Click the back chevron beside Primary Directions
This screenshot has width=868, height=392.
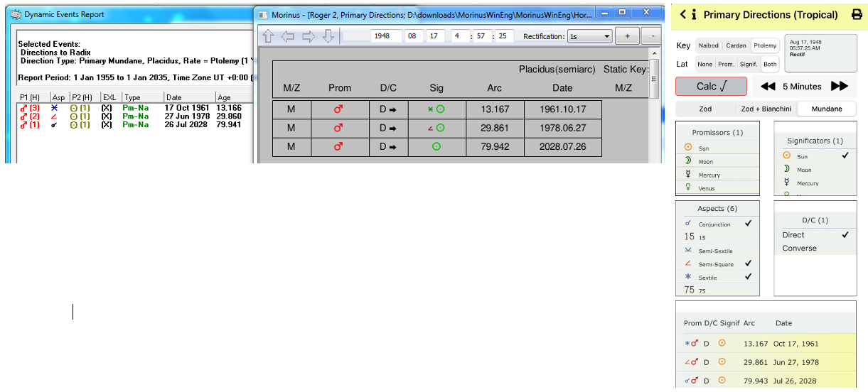[683, 14]
